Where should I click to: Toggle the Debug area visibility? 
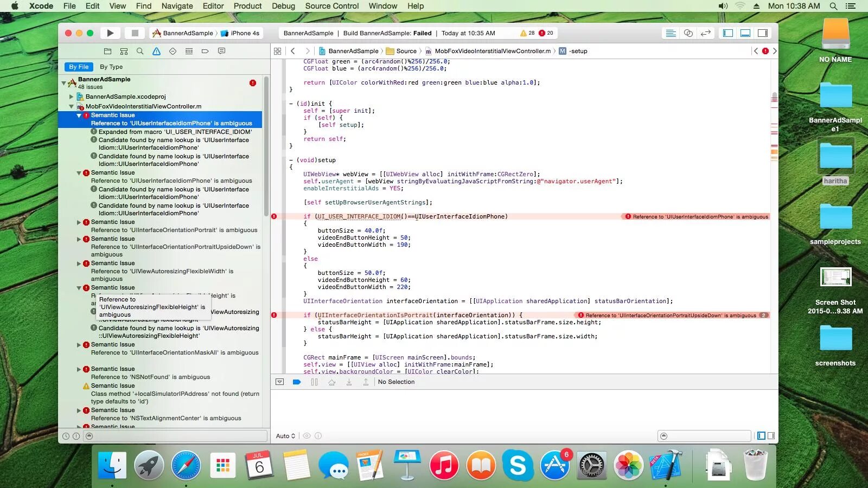pyautogui.click(x=745, y=33)
